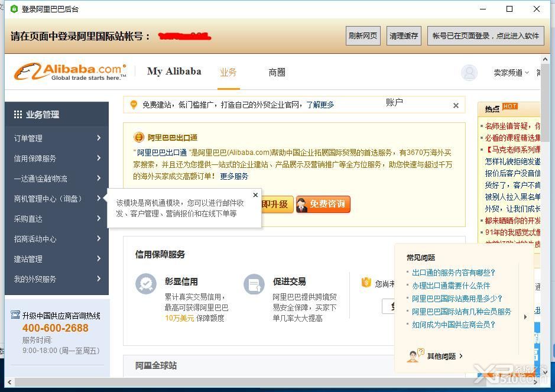The width and height of the screenshot is (555, 392).
Task: Click the 清理缓存 button
Action: (404, 35)
